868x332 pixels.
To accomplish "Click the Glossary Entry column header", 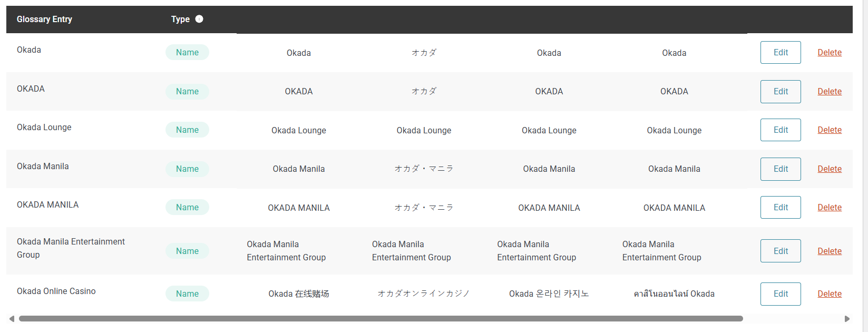I will pyautogui.click(x=44, y=19).
